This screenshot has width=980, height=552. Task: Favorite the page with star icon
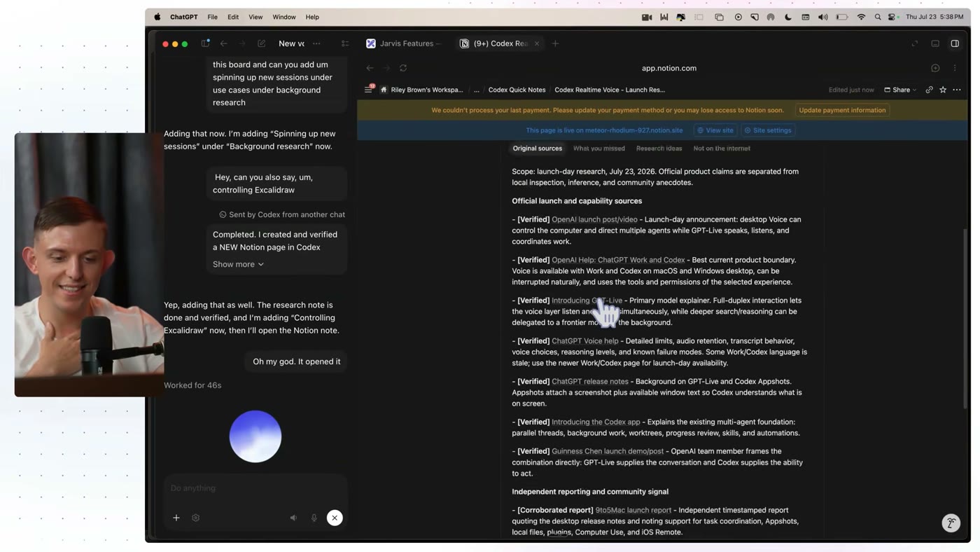tap(943, 90)
